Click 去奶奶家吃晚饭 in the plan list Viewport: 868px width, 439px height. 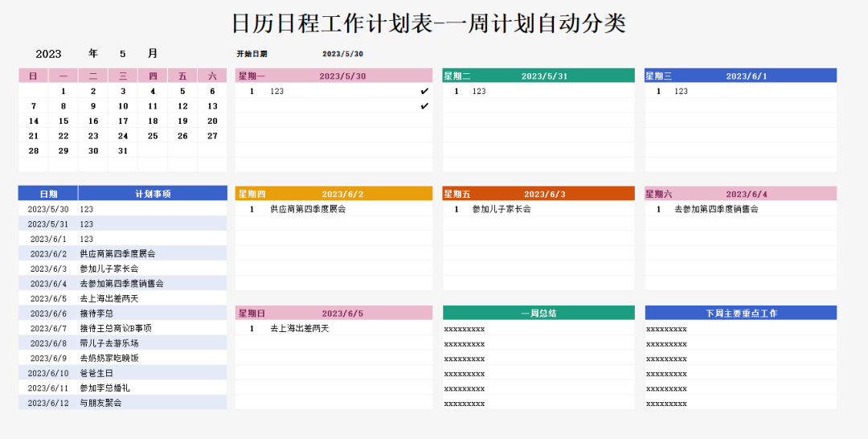[109, 358]
